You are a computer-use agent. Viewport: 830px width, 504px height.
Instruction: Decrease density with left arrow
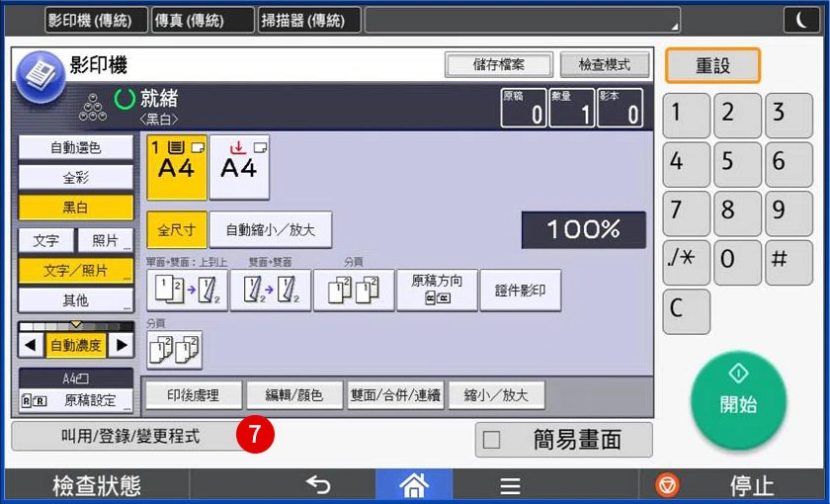(x=31, y=346)
